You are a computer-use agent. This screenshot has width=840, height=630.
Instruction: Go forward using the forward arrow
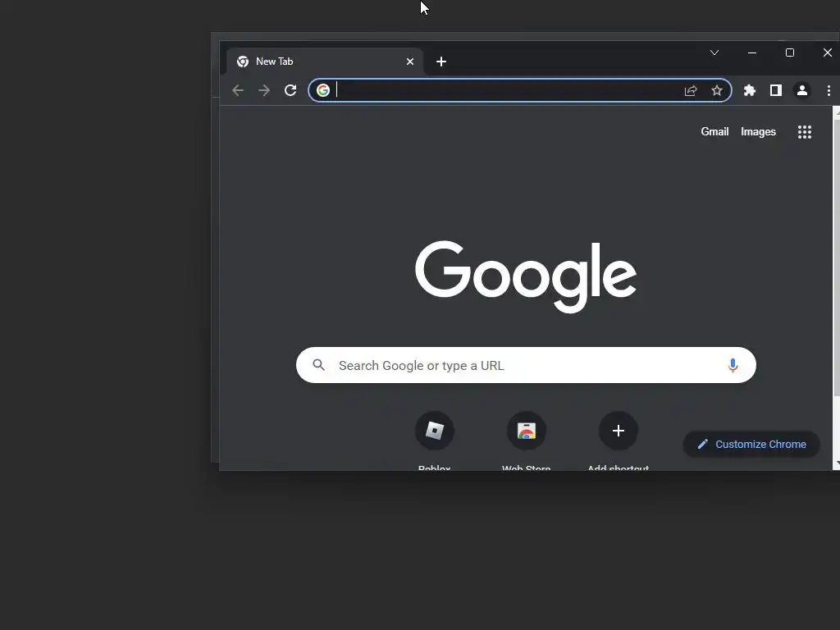pos(264,90)
